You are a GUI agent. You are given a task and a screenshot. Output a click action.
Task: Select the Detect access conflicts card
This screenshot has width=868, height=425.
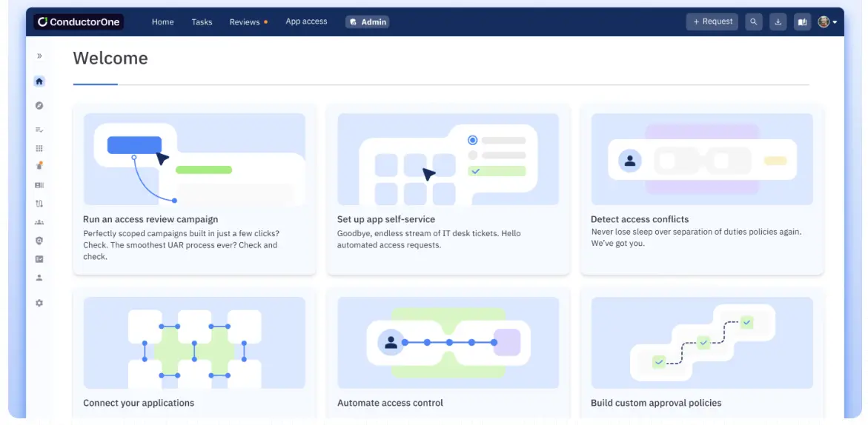701,190
